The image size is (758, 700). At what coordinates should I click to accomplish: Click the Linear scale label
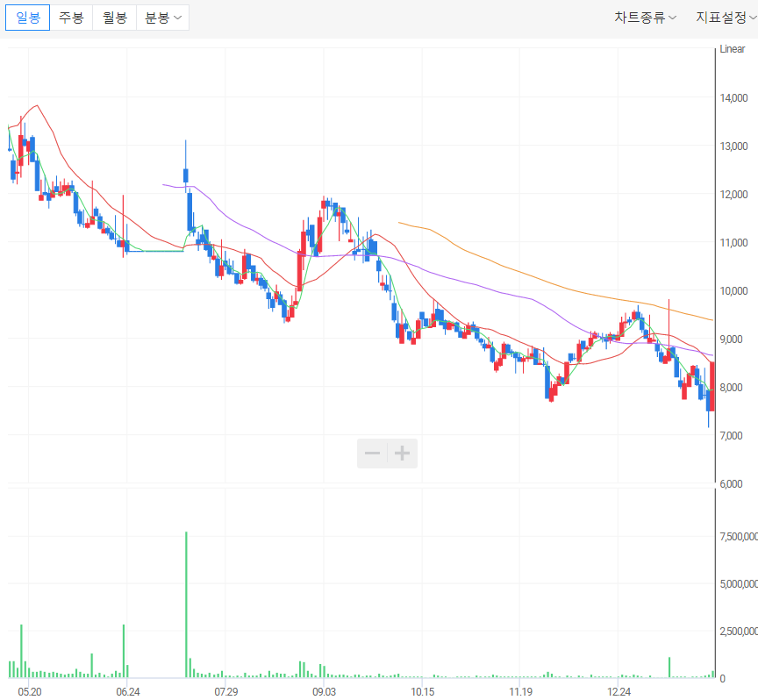pyautogui.click(x=732, y=49)
